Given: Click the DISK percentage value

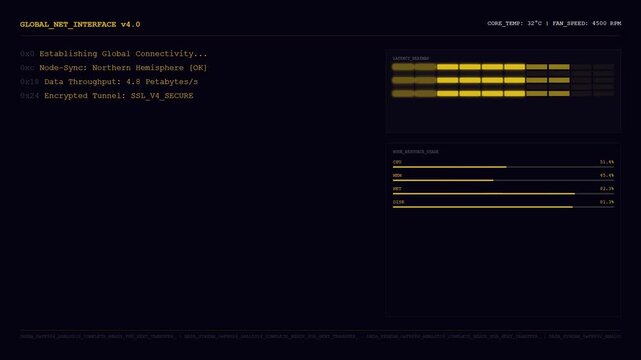Looking at the screenshot, I should [x=607, y=202].
